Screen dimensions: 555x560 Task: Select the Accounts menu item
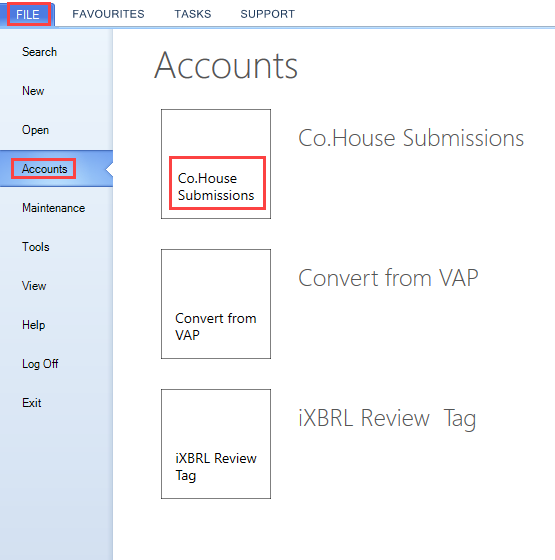click(56, 169)
